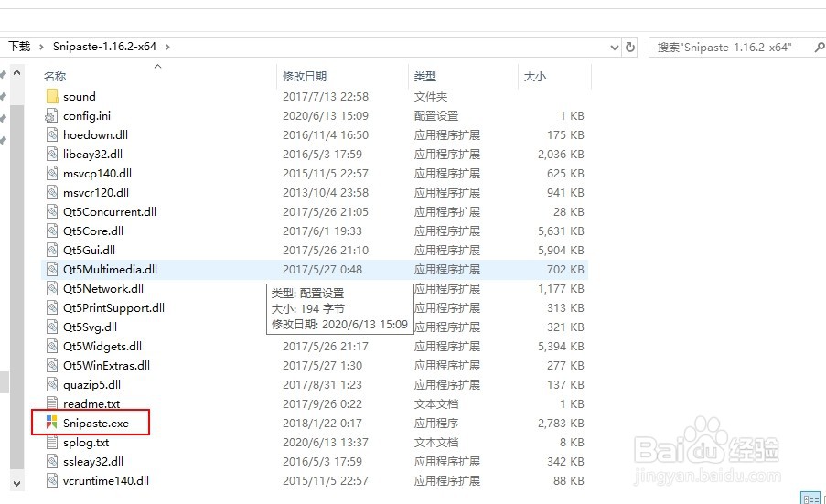Select the Qt5Multimedia.dll file name
Viewport: 826px width, 504px height.
coord(110,270)
